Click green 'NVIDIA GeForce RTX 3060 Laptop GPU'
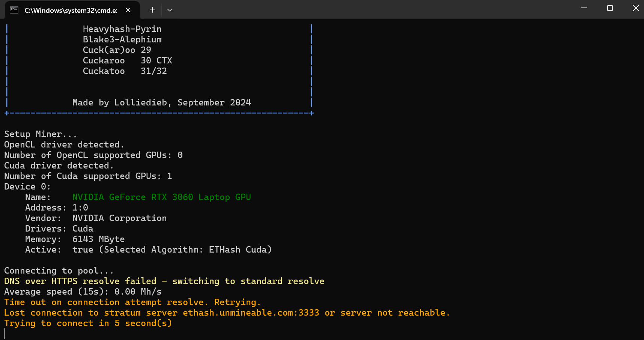Screen dimensions: 644x340 coord(162,197)
